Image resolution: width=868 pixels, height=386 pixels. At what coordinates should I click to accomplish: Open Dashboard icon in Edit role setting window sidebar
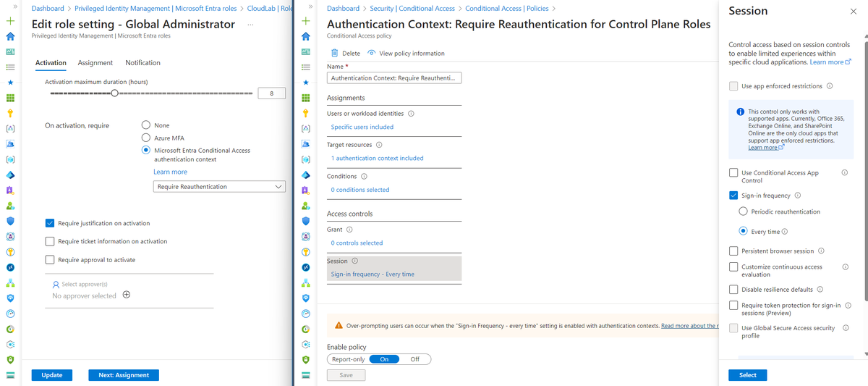pyautogui.click(x=10, y=52)
